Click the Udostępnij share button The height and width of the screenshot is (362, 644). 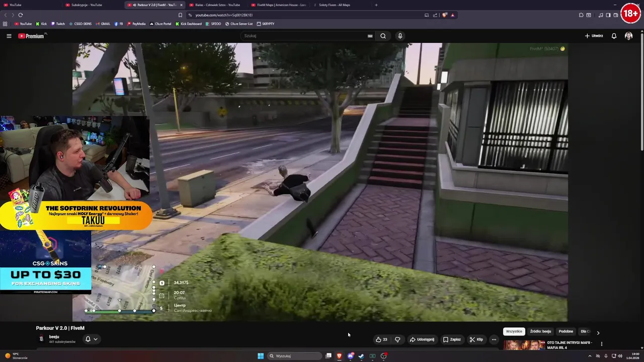click(422, 339)
